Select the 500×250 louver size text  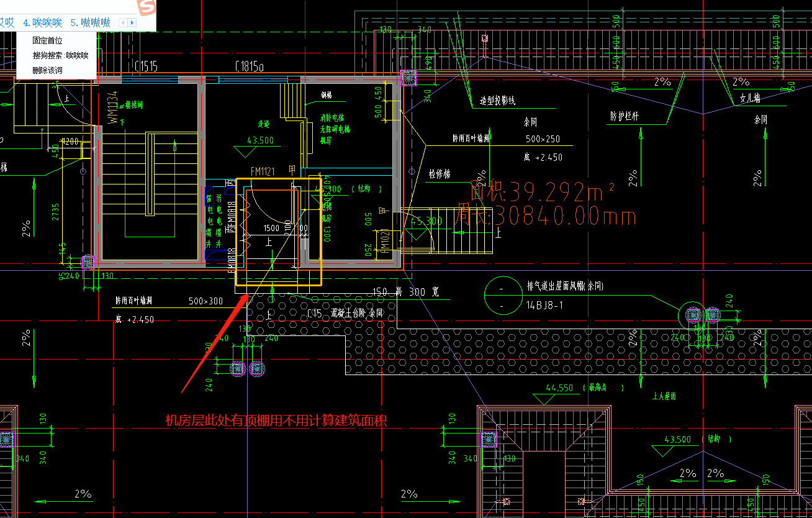(543, 139)
